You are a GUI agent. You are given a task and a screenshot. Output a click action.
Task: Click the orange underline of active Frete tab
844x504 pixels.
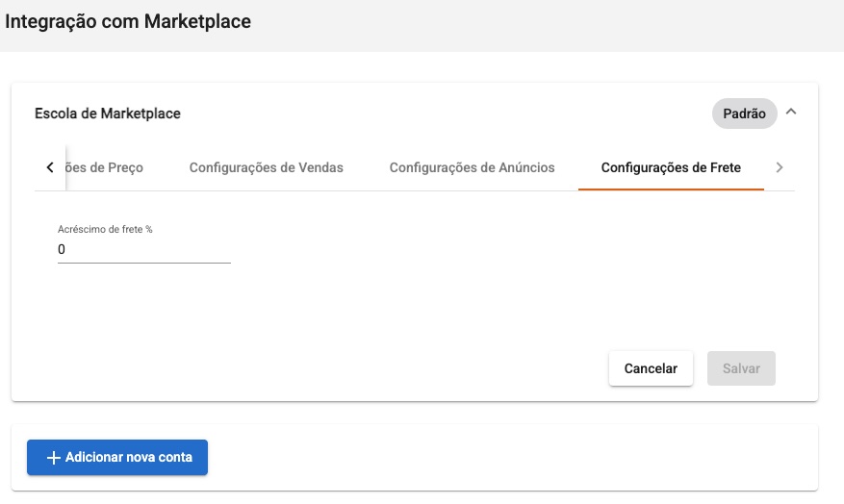pyautogui.click(x=671, y=189)
